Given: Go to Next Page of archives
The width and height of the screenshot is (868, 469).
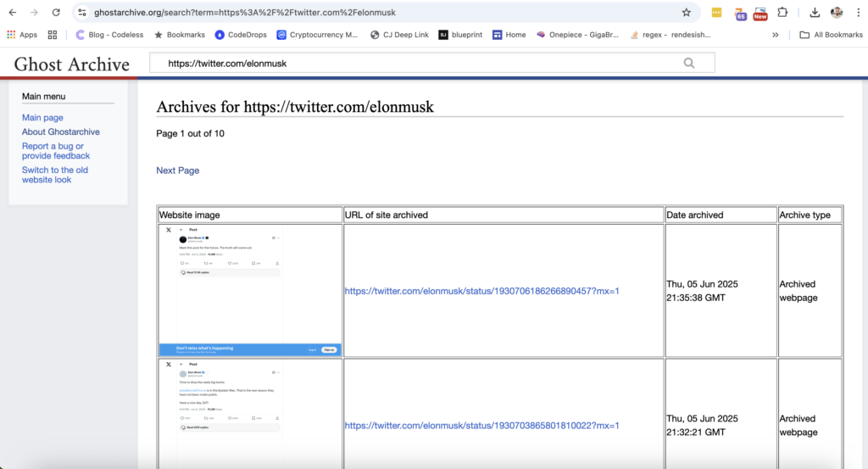Looking at the screenshot, I should 178,170.
